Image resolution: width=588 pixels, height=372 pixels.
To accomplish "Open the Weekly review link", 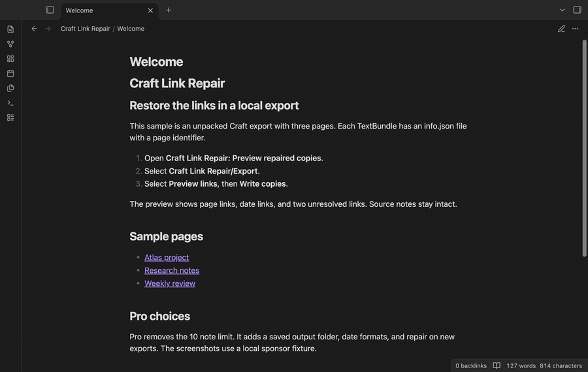I will click(170, 283).
